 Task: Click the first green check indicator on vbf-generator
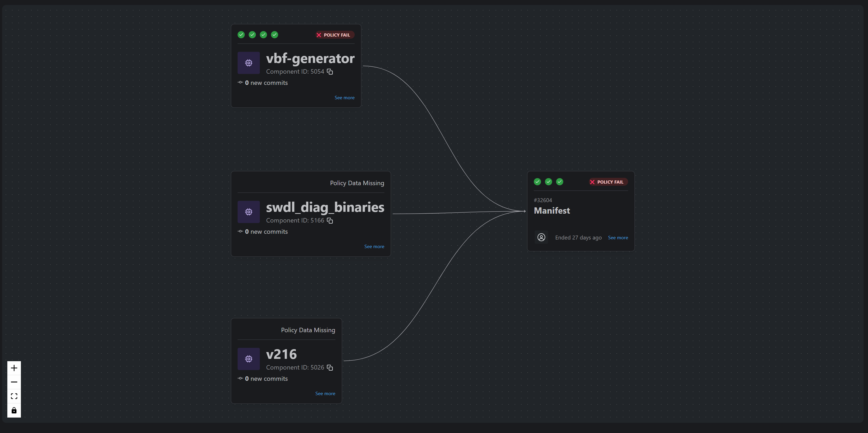pyautogui.click(x=241, y=35)
